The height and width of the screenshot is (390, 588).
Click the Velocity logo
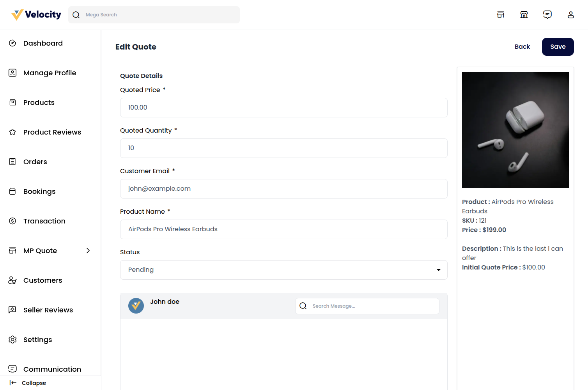(x=36, y=15)
